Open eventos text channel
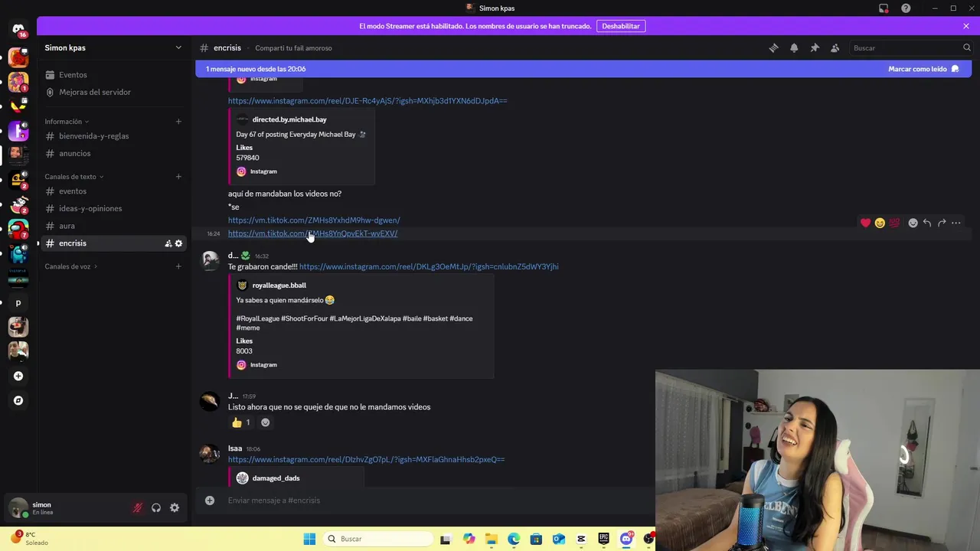 (x=113, y=191)
